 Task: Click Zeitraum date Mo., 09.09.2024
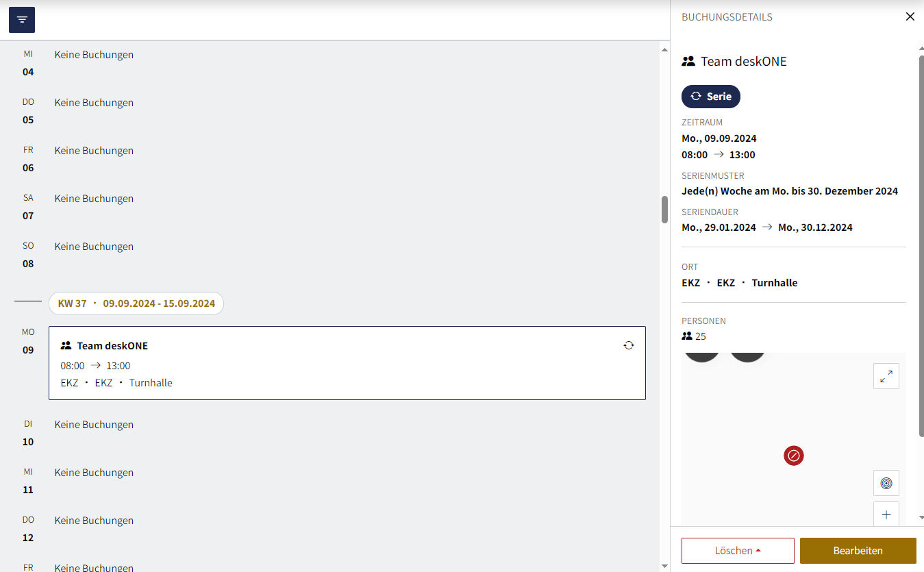[719, 138]
